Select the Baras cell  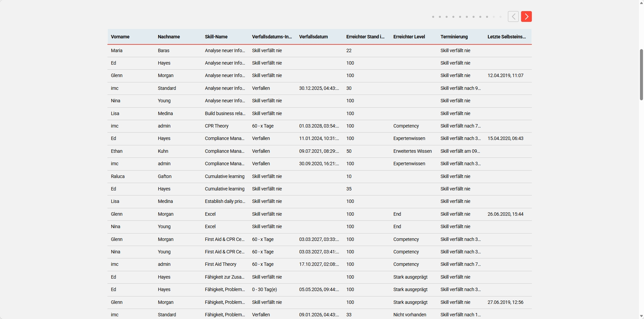[163, 50]
